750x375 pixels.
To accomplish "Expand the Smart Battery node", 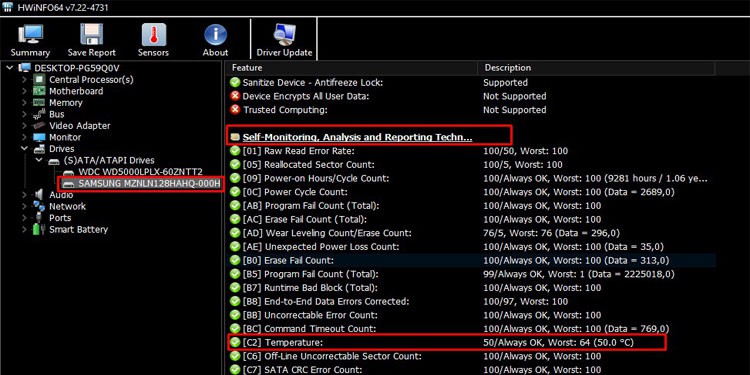I will (x=24, y=229).
